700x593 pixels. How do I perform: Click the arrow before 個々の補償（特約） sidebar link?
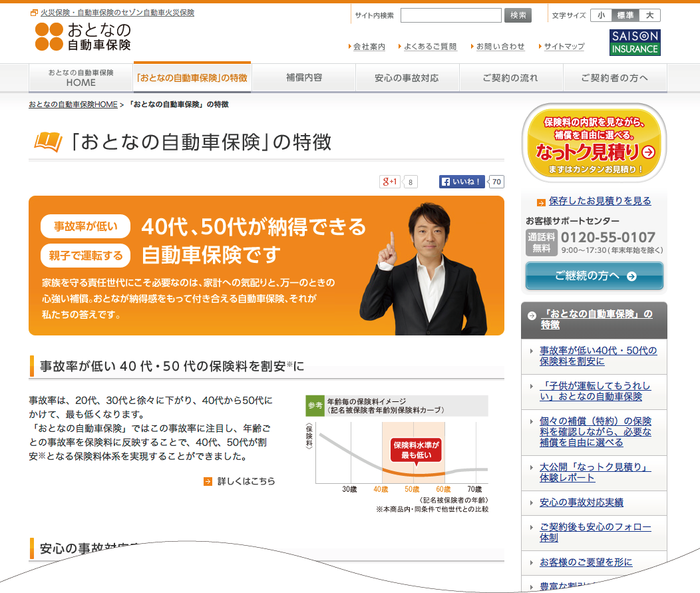point(531,421)
